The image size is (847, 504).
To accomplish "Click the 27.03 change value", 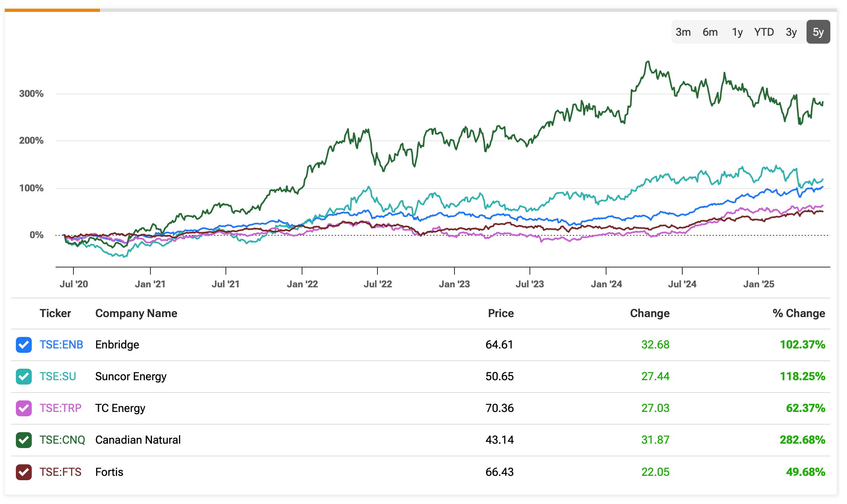I will 655,408.
